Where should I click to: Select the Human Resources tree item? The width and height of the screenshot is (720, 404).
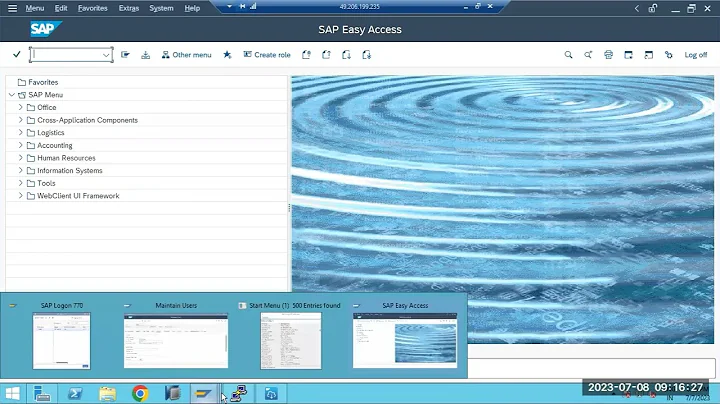click(x=66, y=158)
